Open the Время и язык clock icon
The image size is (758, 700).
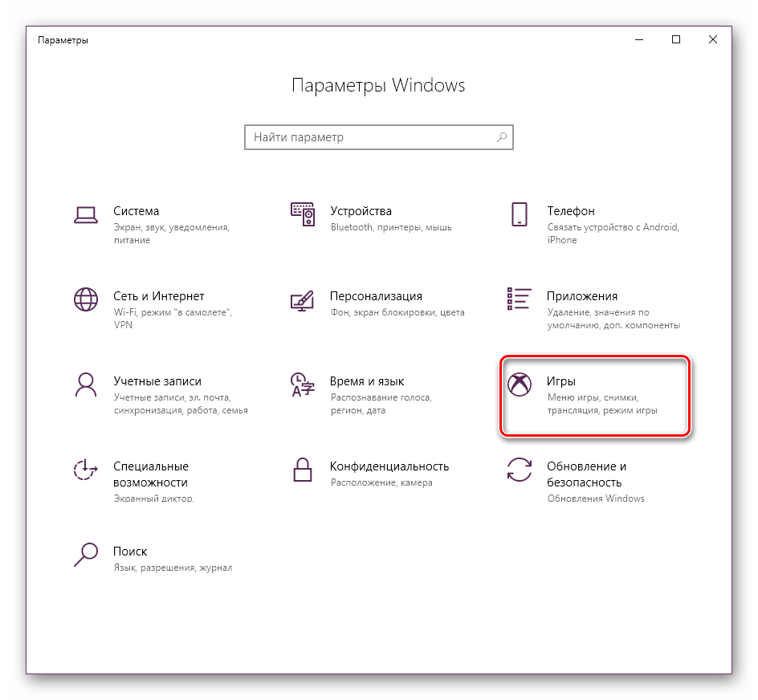(x=302, y=385)
